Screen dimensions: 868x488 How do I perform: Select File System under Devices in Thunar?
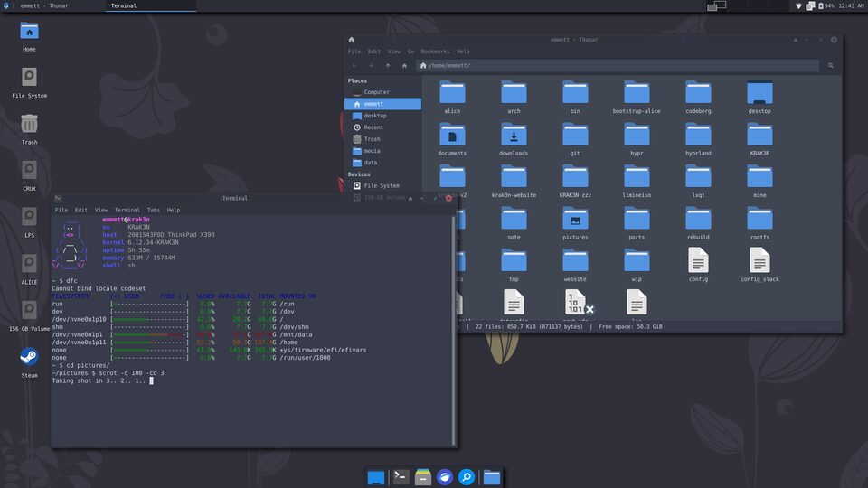click(382, 186)
